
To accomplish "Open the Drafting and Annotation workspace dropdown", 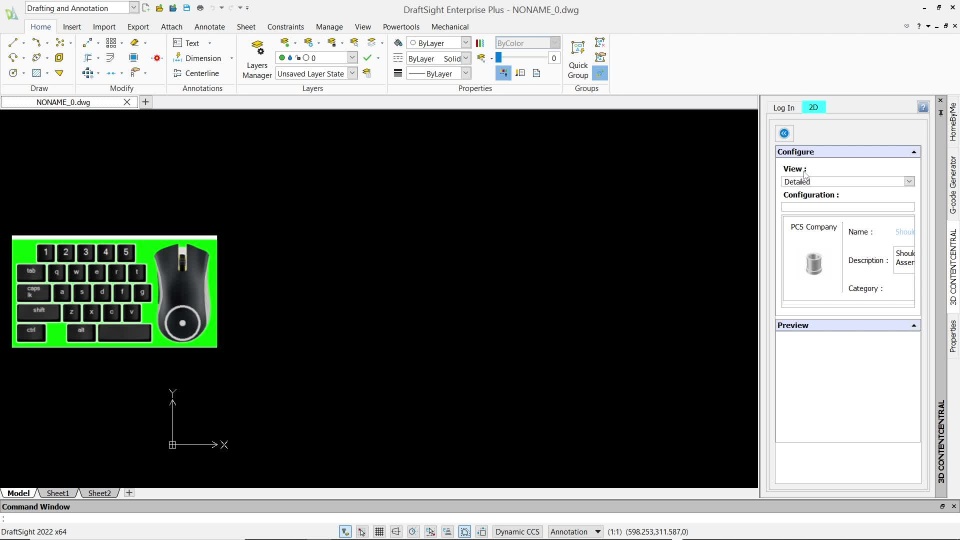I will pyautogui.click(x=133, y=8).
